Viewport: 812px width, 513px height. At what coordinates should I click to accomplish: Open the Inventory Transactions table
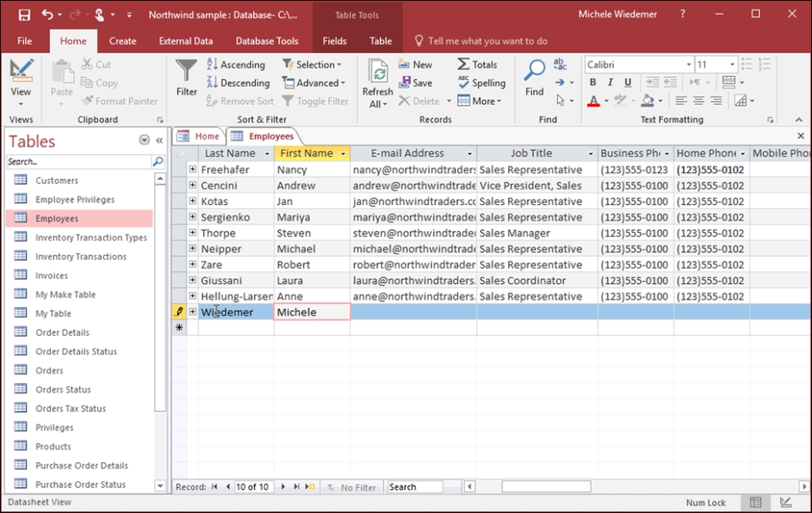pos(80,256)
